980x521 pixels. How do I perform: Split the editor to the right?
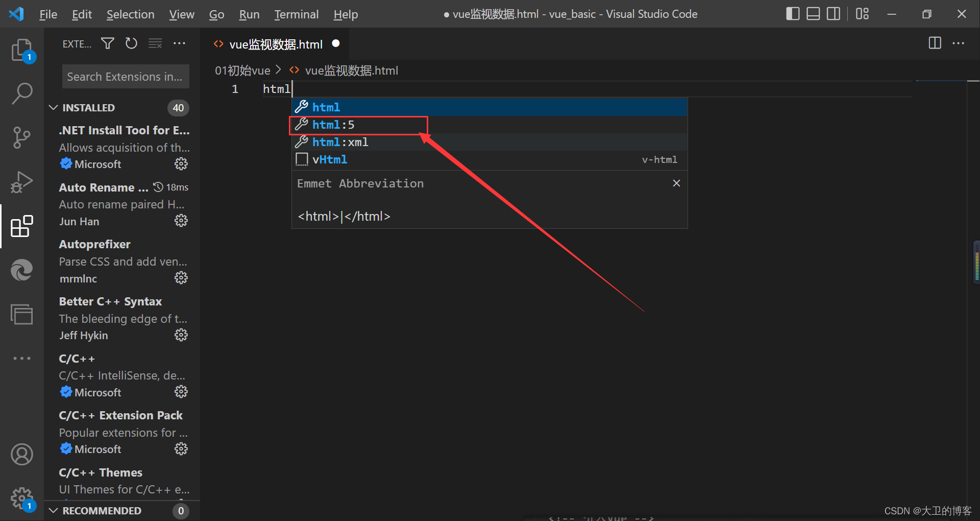click(935, 43)
